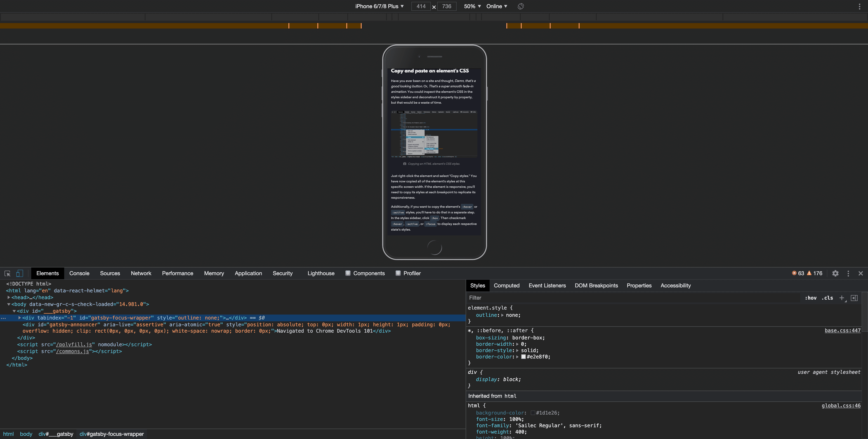Open the Lighthouse tab
Image resolution: width=868 pixels, height=439 pixels.
(321, 273)
